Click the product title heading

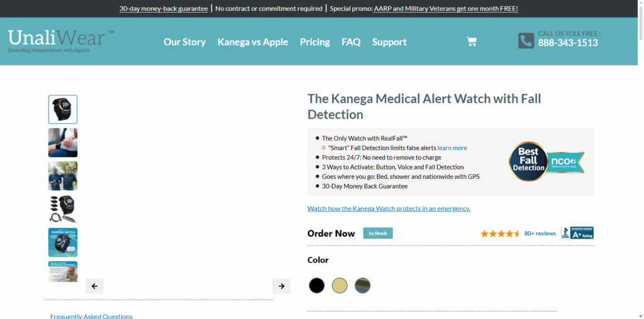[425, 107]
